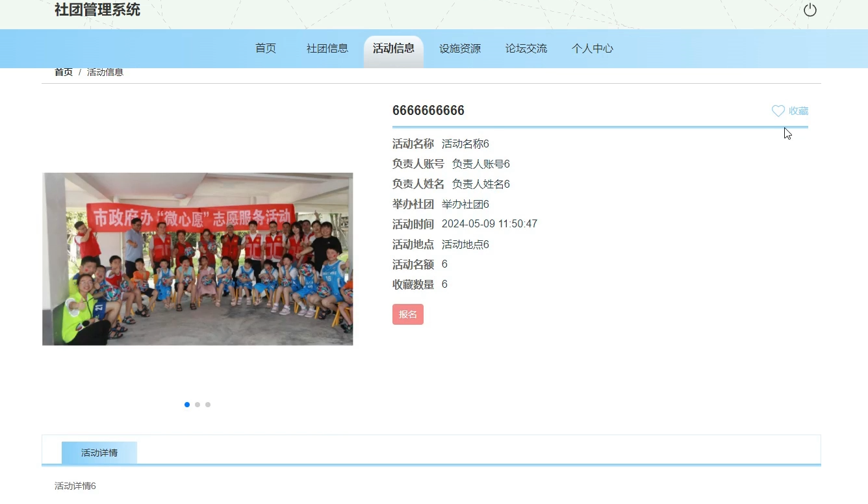Select the 活动详情 tab
This screenshot has width=868, height=504.
[x=99, y=453]
